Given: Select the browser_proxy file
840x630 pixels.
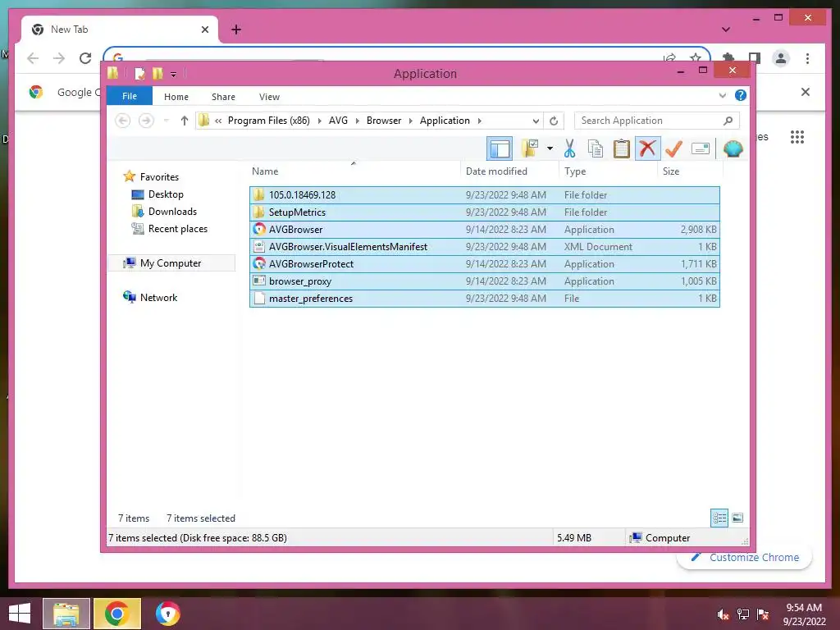Looking at the screenshot, I should [484, 281].
